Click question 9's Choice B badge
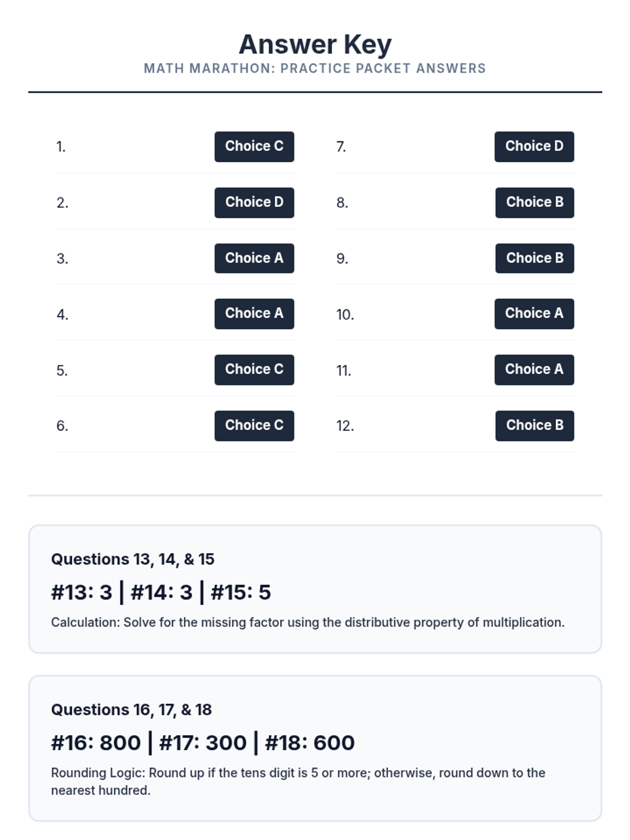630x840 pixels. (534, 258)
